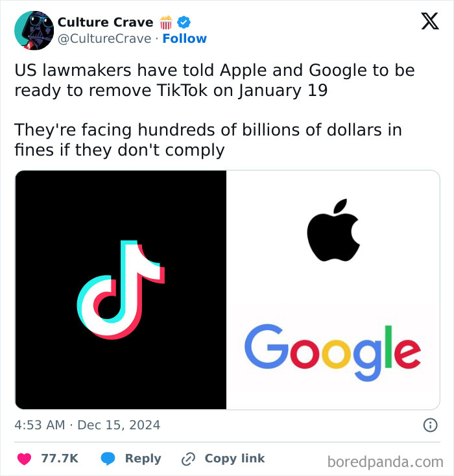
Task: Select the Reply text button
Action: click(x=143, y=458)
